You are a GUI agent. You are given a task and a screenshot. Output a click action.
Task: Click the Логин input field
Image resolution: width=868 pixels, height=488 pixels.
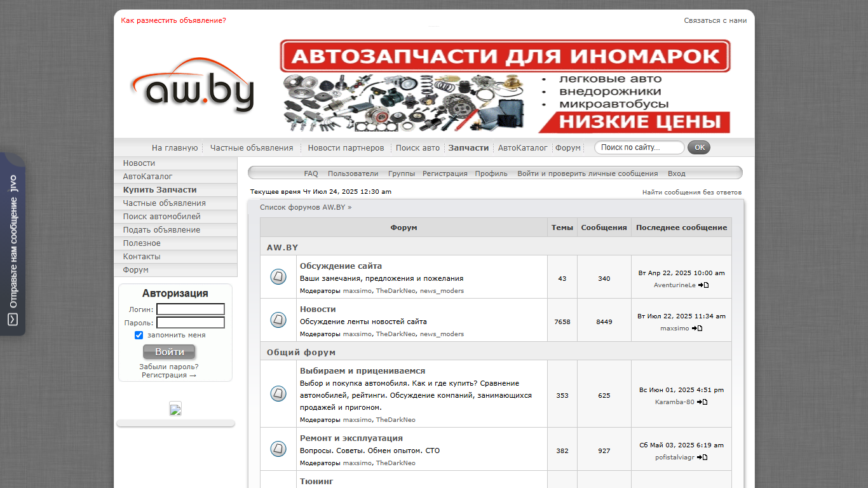[x=191, y=309]
